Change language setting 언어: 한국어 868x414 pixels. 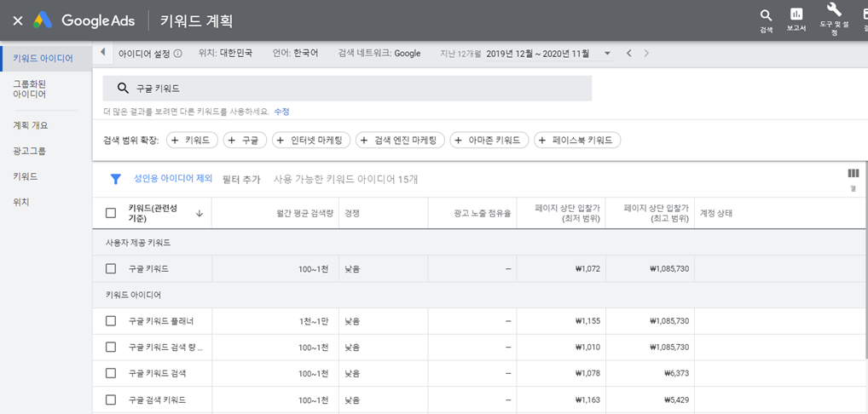coord(295,54)
